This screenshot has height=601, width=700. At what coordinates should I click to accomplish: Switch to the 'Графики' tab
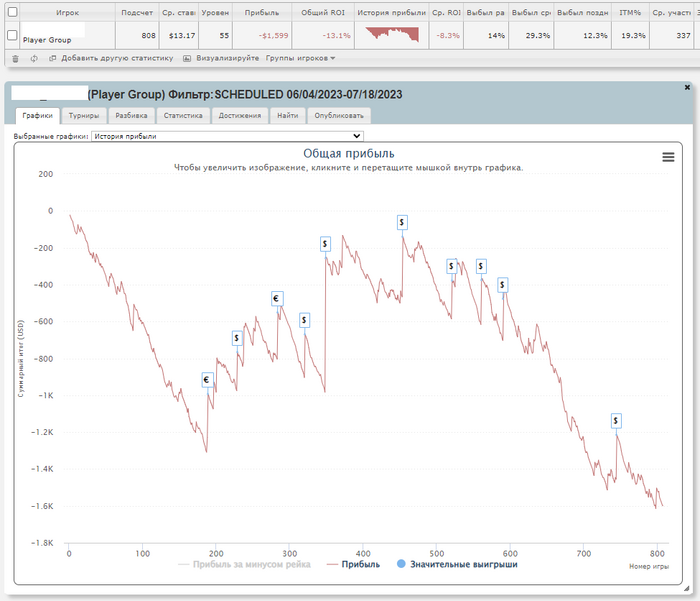[x=38, y=116]
